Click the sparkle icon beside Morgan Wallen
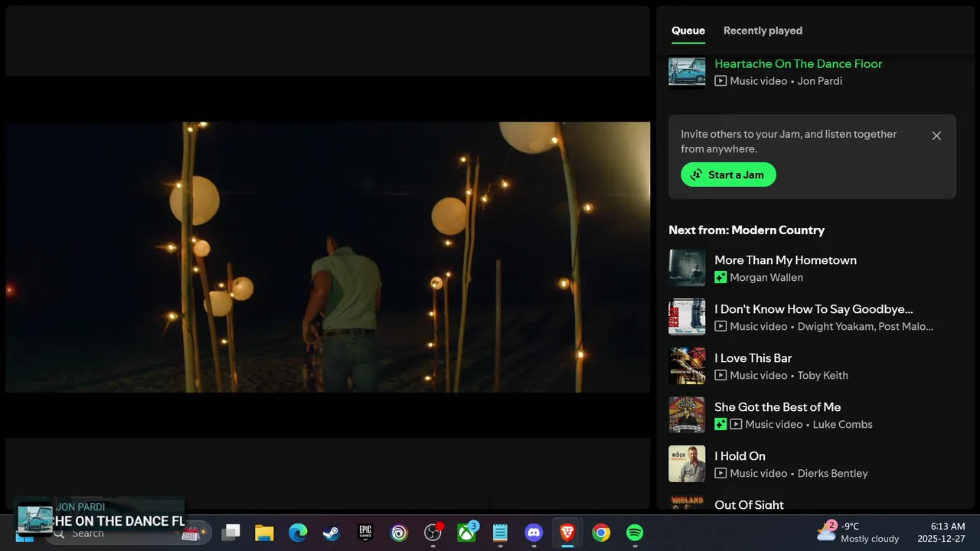Screen dimensions: 980x551 point(720,278)
